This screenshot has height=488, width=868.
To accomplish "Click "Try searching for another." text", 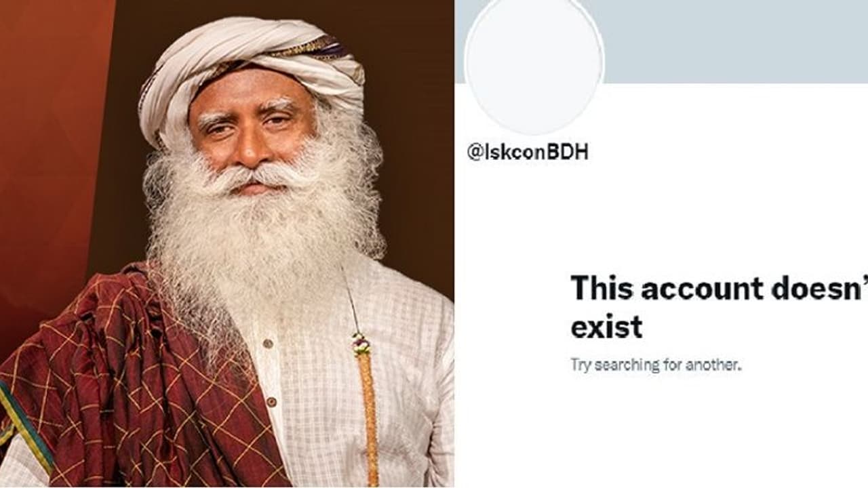I will (x=656, y=365).
